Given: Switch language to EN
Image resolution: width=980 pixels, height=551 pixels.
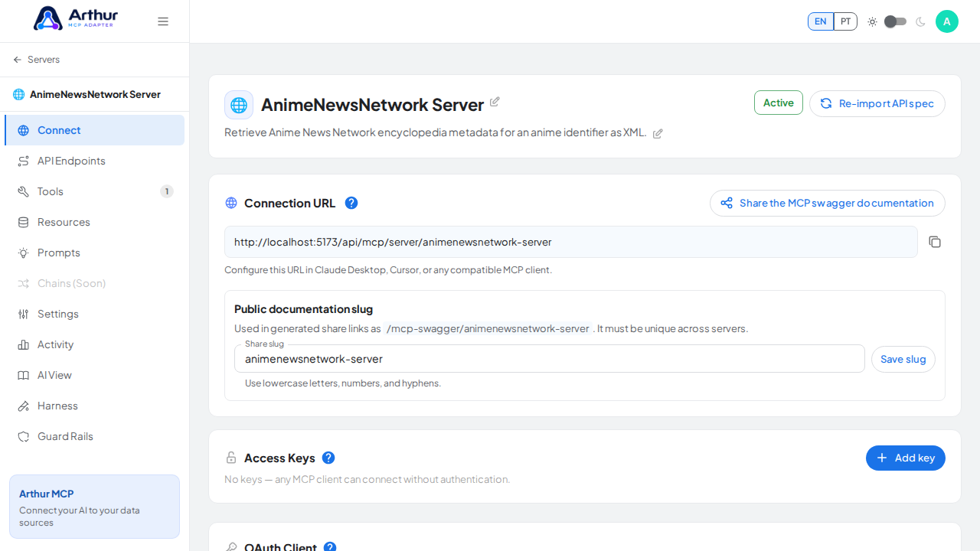Looking at the screenshot, I should coord(820,21).
